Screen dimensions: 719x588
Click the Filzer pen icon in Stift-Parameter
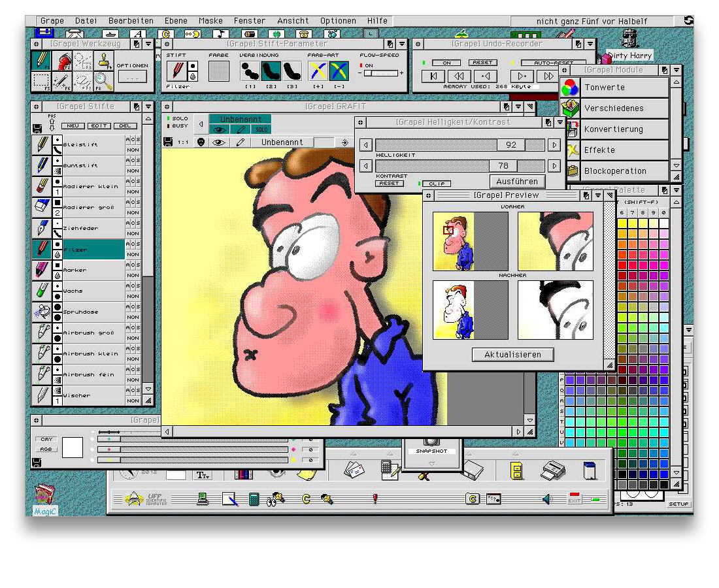pos(177,71)
